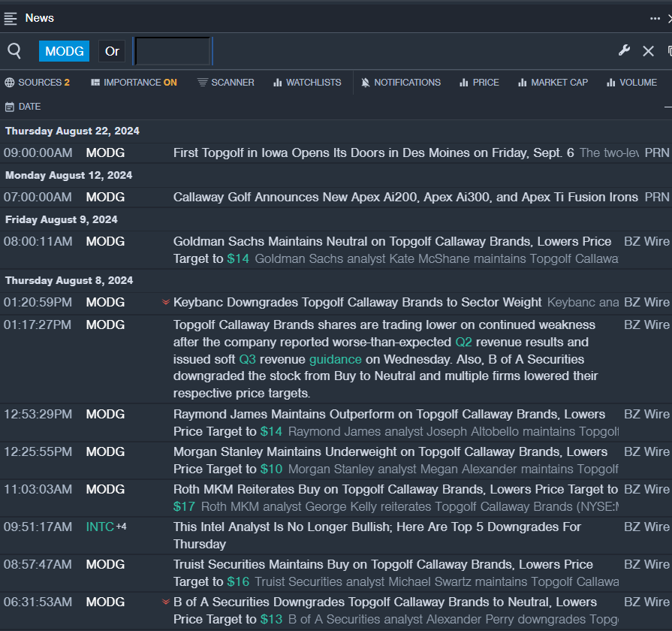Click the INTC ticker link

click(x=100, y=527)
